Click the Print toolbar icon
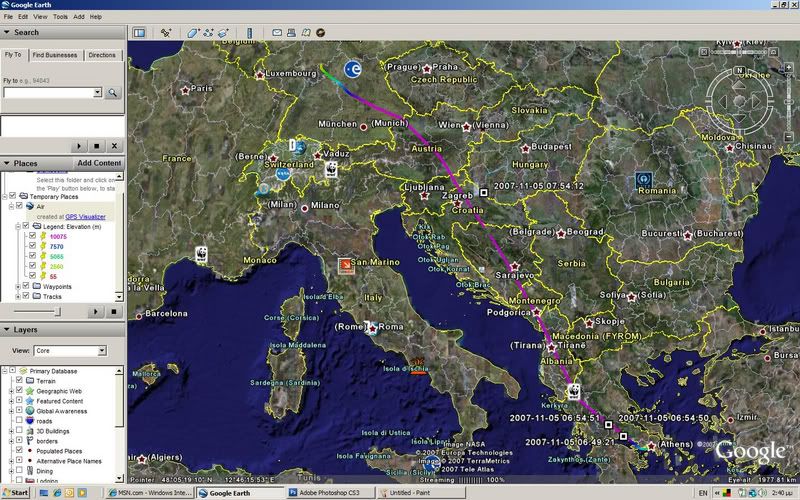Viewport: 800px width, 500px height. click(291, 33)
